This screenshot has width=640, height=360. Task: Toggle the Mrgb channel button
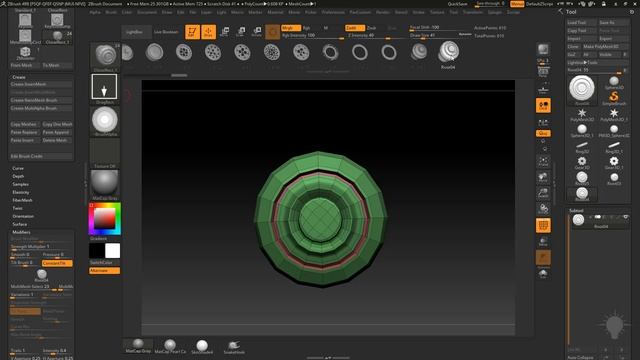(x=291, y=28)
